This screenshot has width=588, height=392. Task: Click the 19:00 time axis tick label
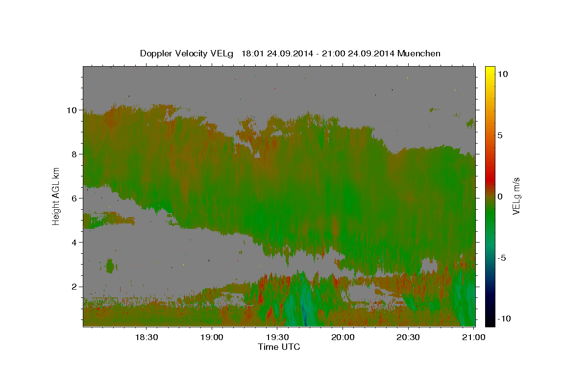[212, 338]
